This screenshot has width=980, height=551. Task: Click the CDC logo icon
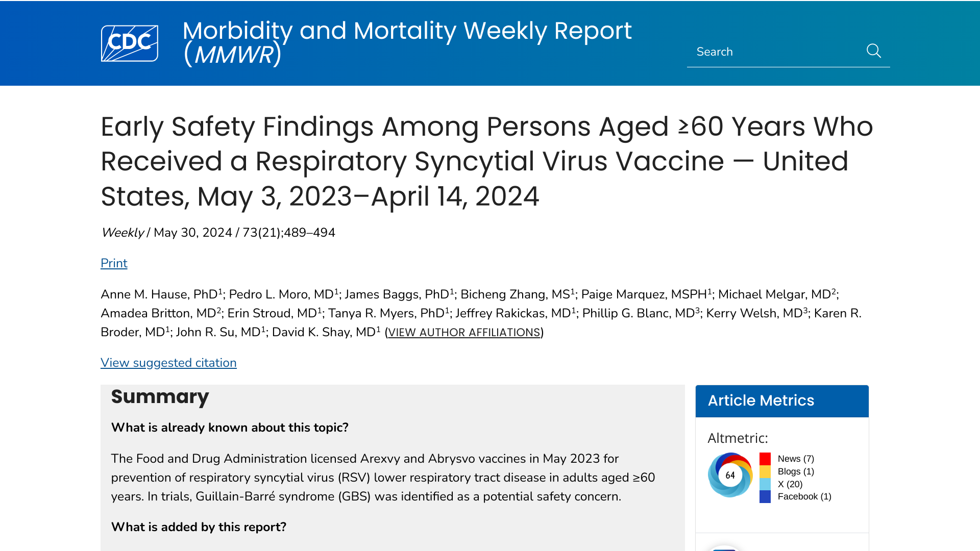tap(130, 43)
